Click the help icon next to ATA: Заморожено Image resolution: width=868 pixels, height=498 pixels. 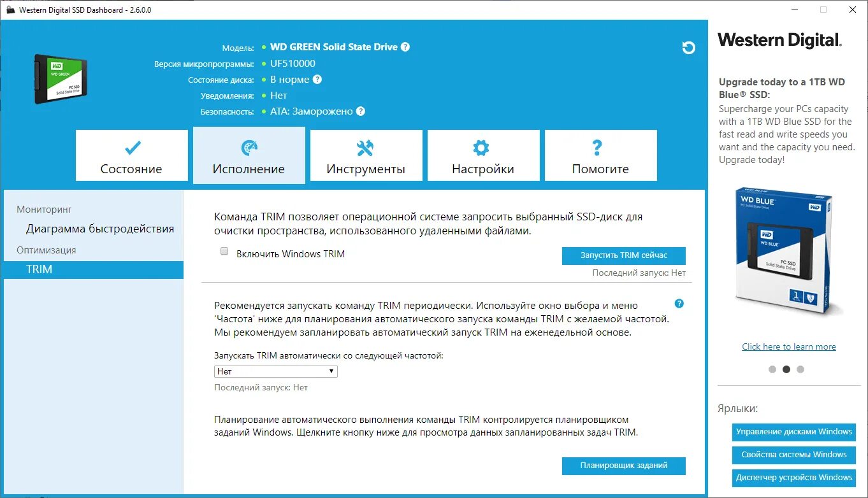coord(361,111)
